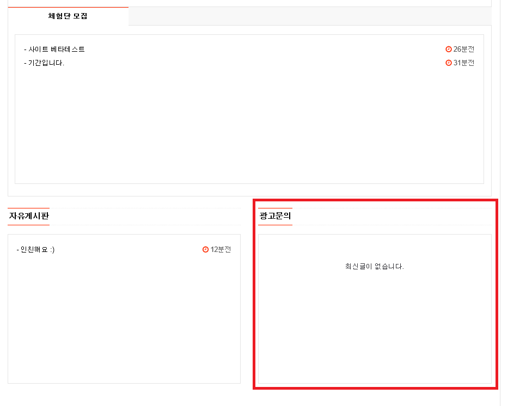
Task: Click the clock icon beside 12분전
Action: (205, 250)
